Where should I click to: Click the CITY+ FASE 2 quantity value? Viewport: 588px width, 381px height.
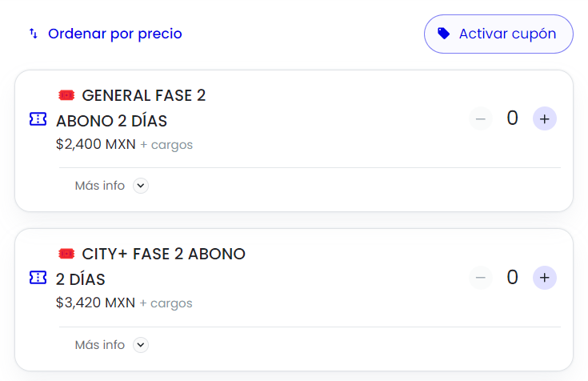click(x=513, y=278)
